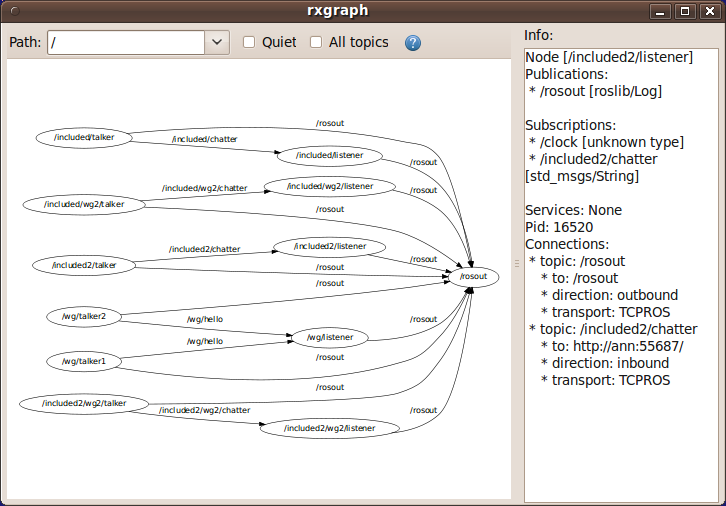Image resolution: width=726 pixels, height=506 pixels.
Task: Select the /rosout node in the graph
Action: tap(473, 277)
